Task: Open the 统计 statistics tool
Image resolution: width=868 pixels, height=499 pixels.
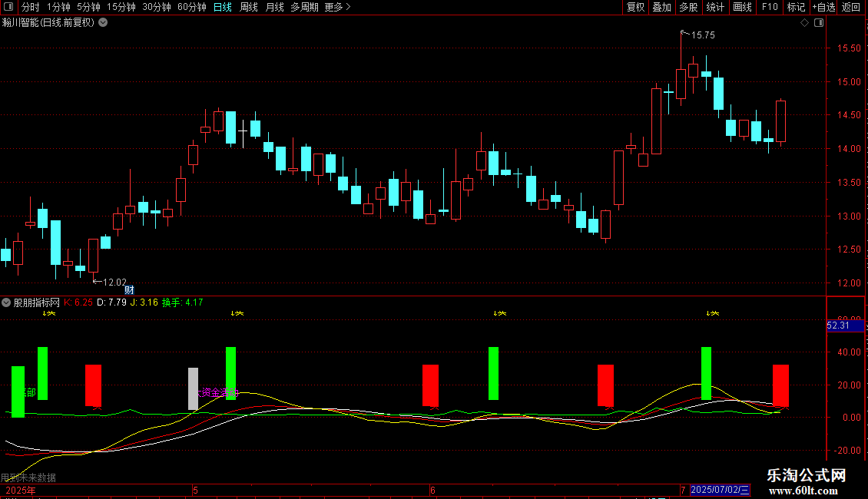Action: coord(715,7)
